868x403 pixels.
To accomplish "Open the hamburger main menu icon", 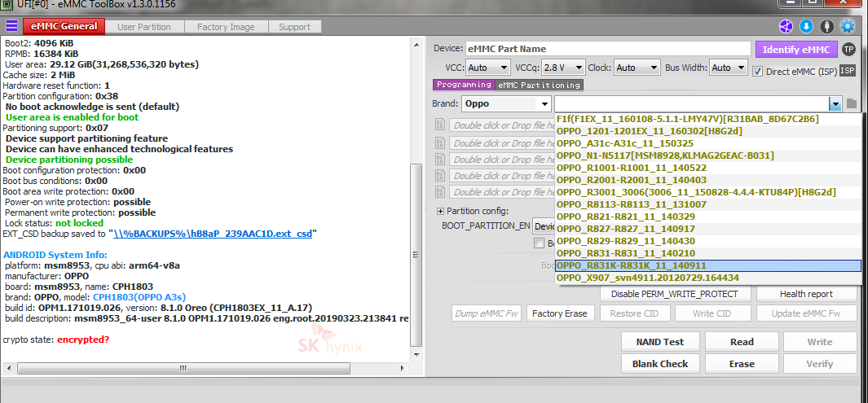I will 11,26.
